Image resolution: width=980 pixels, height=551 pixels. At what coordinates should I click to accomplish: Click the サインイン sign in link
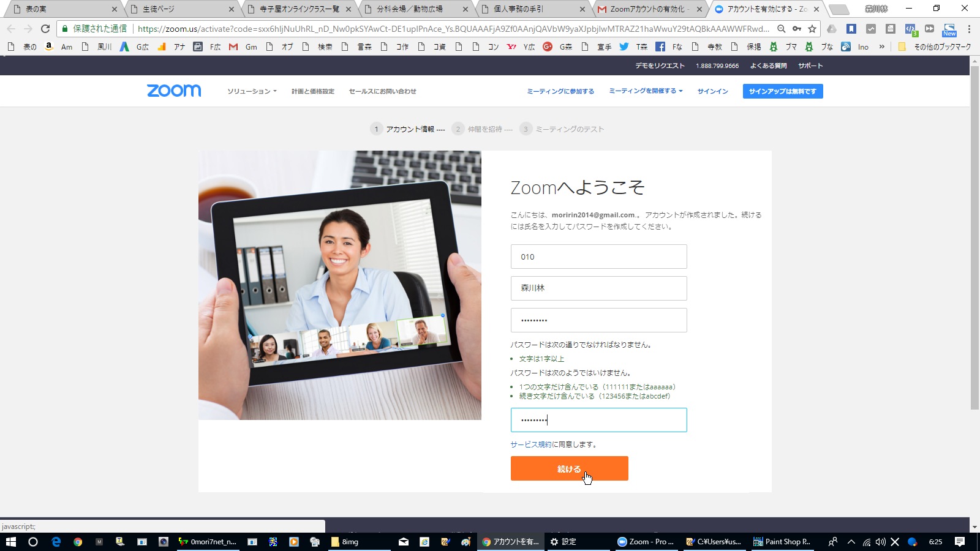click(712, 91)
